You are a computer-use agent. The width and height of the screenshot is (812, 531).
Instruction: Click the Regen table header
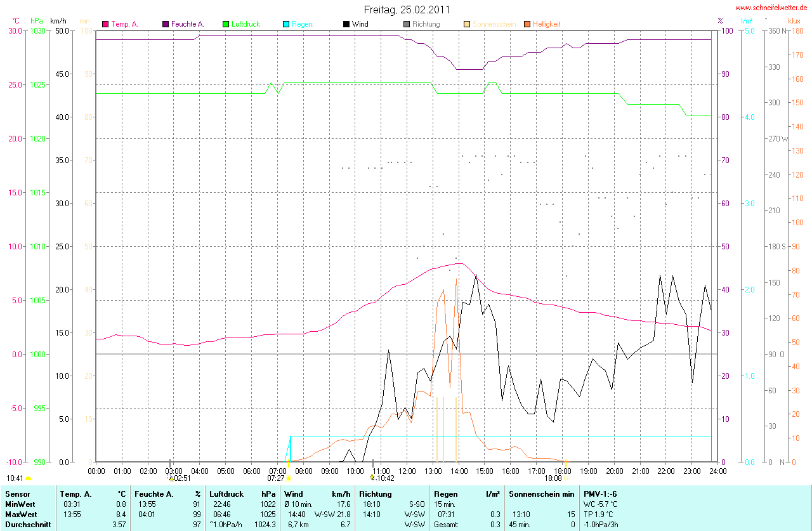(445, 494)
